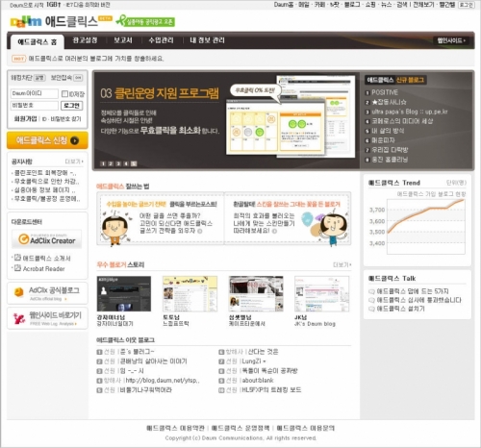Open the dark-themed first blogger thumbnail
Screen dimensions: 481x448
[x=124, y=293]
